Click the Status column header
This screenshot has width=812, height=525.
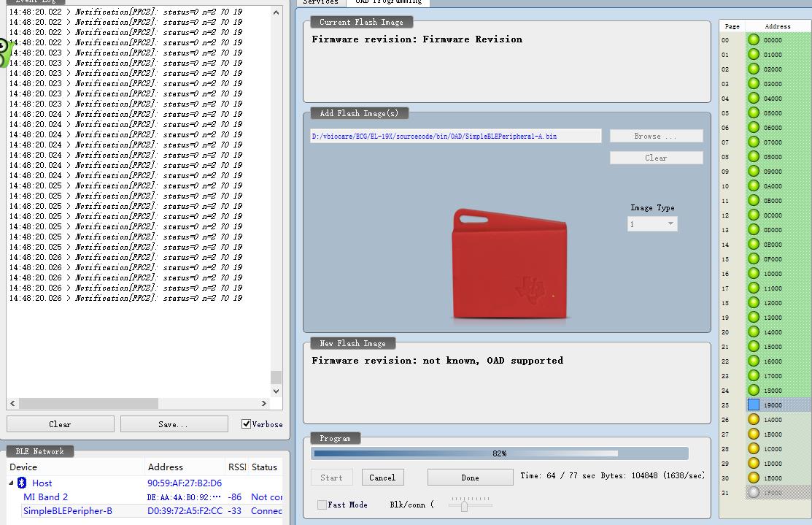click(x=265, y=467)
